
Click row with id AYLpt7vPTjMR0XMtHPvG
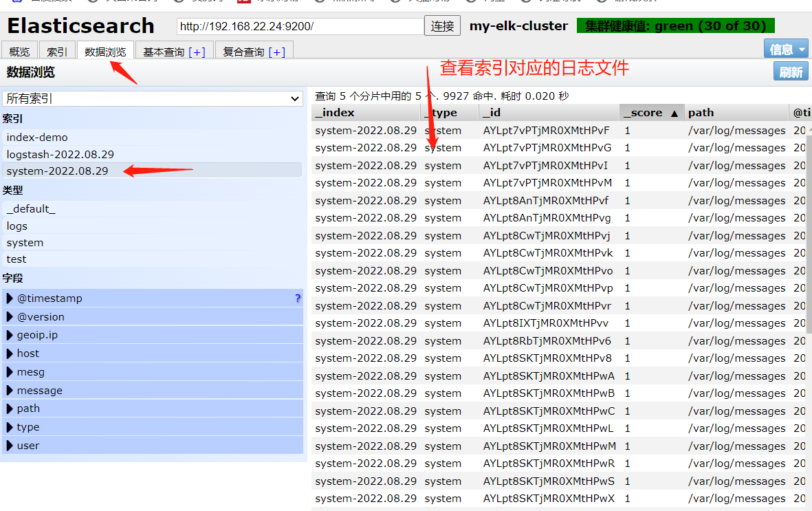click(559, 148)
